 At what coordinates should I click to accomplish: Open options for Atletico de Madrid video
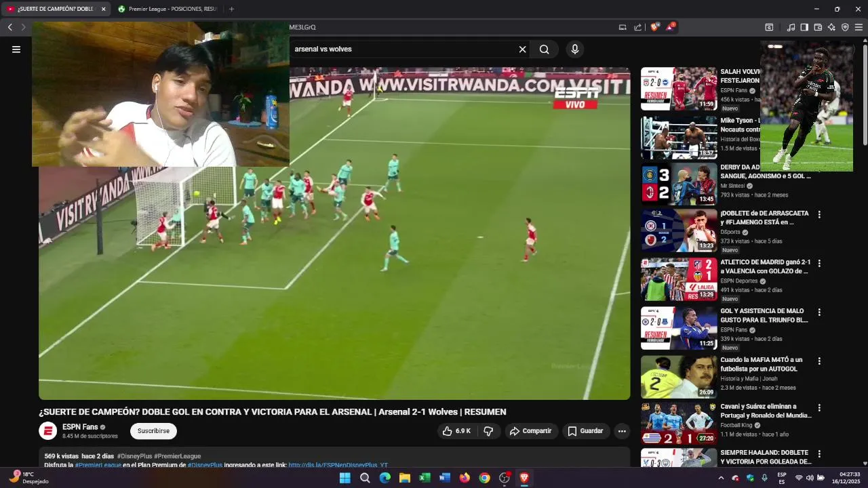pyautogui.click(x=819, y=264)
